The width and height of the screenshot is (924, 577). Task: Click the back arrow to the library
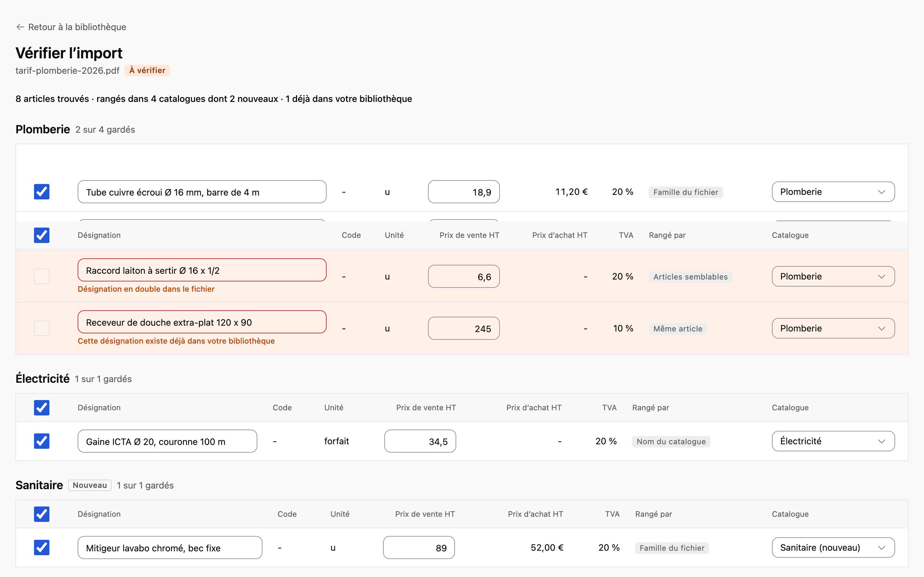(20, 27)
